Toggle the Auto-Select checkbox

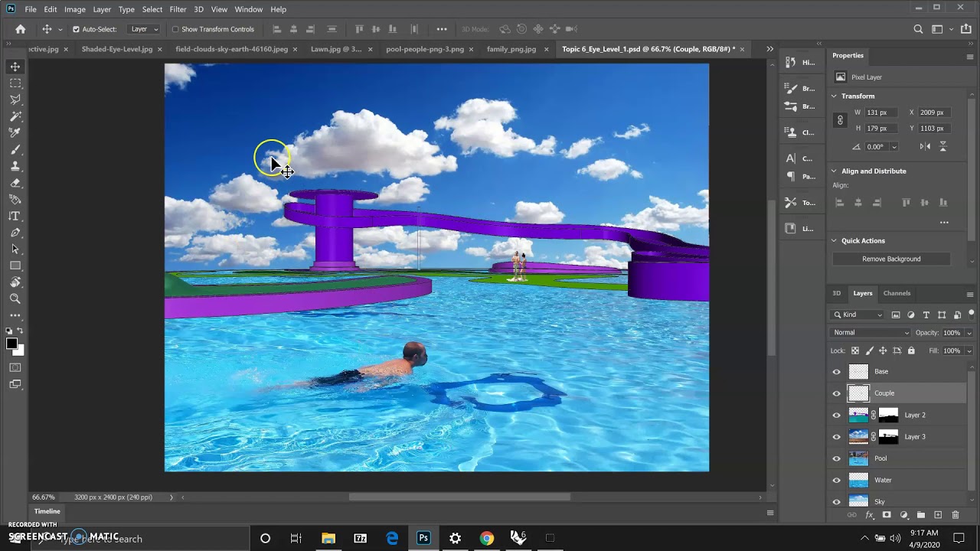click(x=76, y=29)
